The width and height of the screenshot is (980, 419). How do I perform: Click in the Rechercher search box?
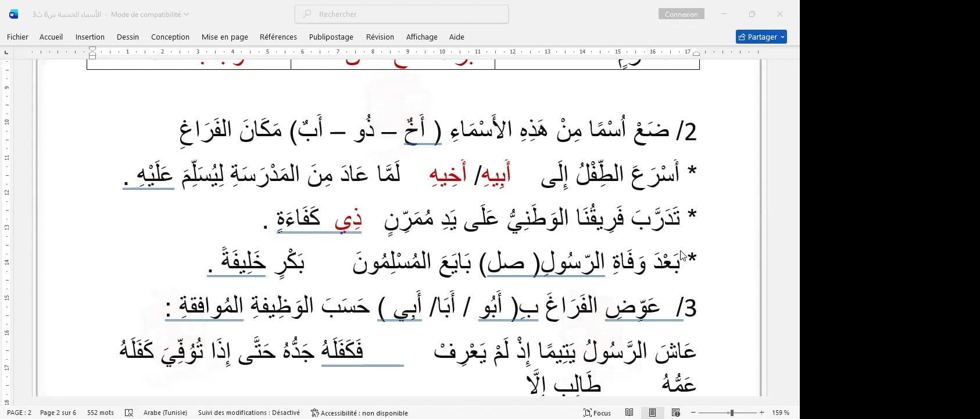coord(401,14)
